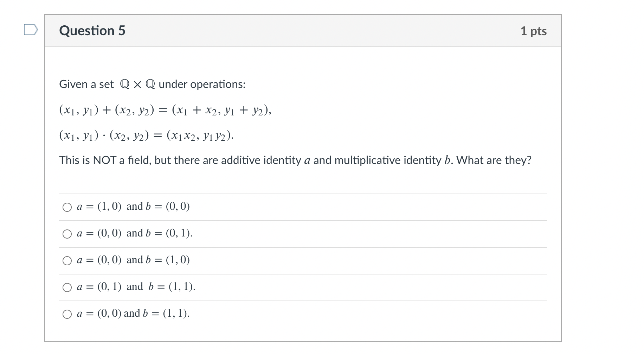Screen dimensions: 644x354
Task: Click the sentence mentioning additive identity a
Action: click(x=295, y=160)
